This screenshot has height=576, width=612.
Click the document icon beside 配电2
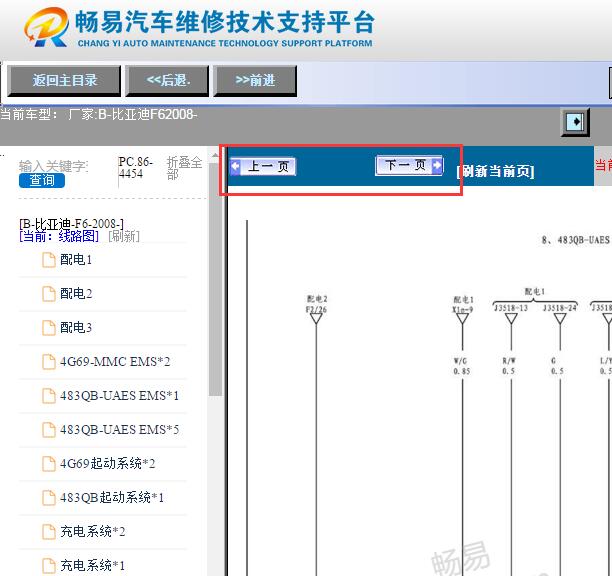click(x=49, y=294)
